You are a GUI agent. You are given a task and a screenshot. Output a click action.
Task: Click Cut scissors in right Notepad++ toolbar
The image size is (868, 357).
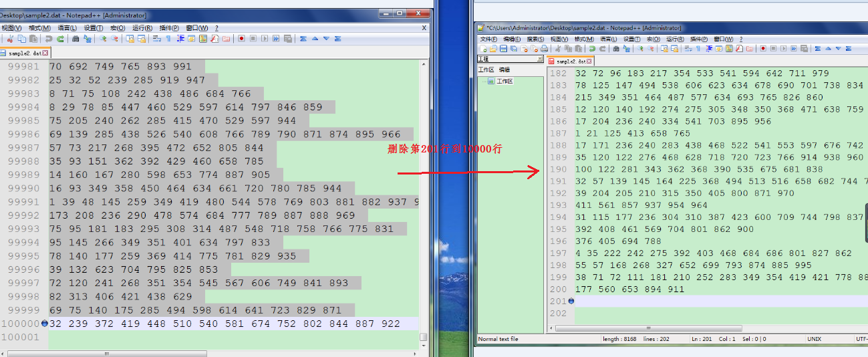[x=558, y=48]
